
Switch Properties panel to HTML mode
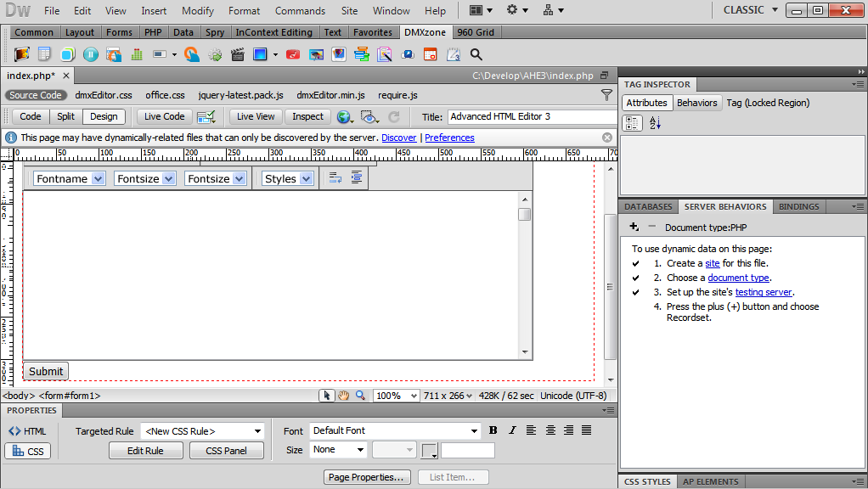pyautogui.click(x=27, y=431)
